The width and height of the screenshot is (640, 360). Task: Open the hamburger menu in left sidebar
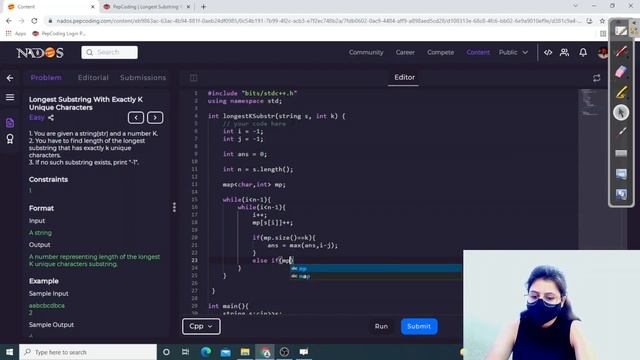coord(10,97)
